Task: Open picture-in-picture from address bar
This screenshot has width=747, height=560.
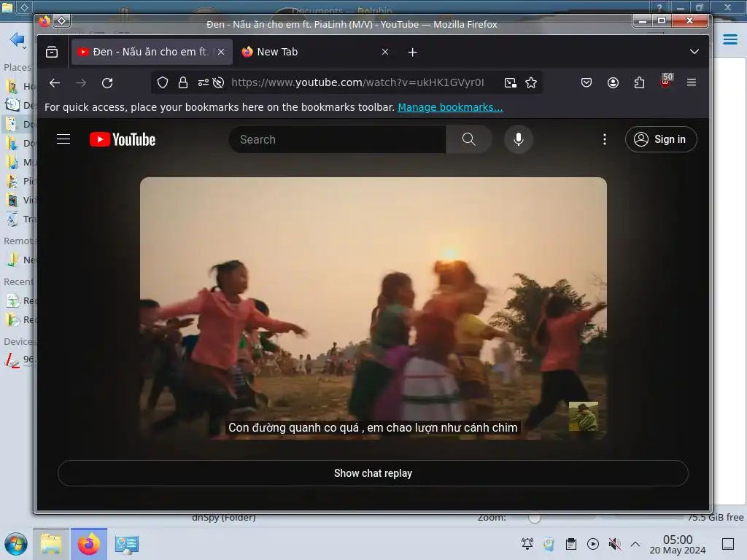Action: click(x=510, y=83)
